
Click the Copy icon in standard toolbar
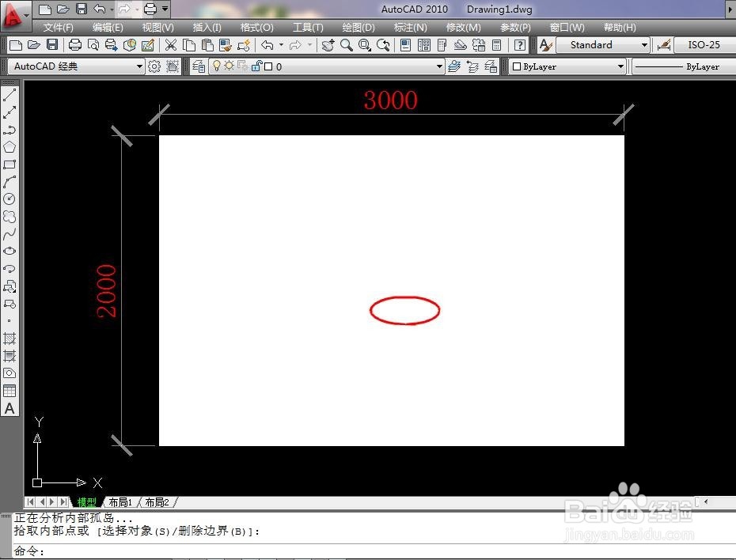tap(189, 45)
